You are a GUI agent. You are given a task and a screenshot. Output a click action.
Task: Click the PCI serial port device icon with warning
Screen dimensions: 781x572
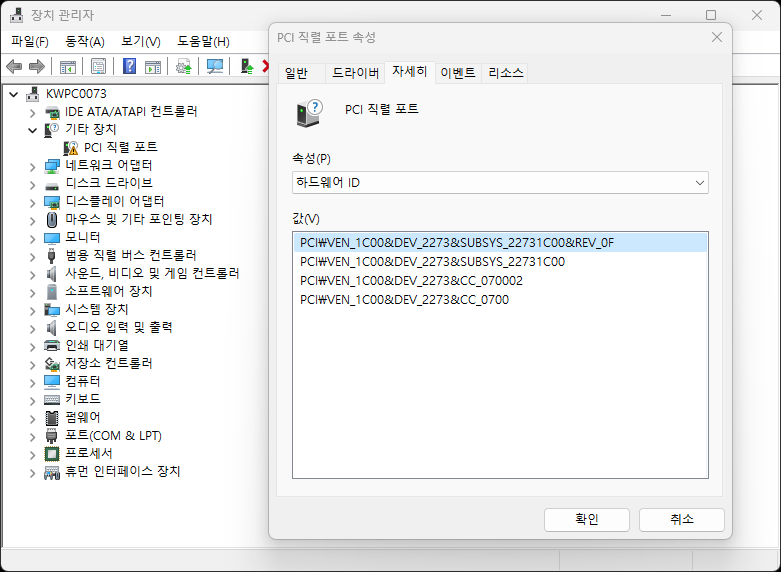(71, 147)
